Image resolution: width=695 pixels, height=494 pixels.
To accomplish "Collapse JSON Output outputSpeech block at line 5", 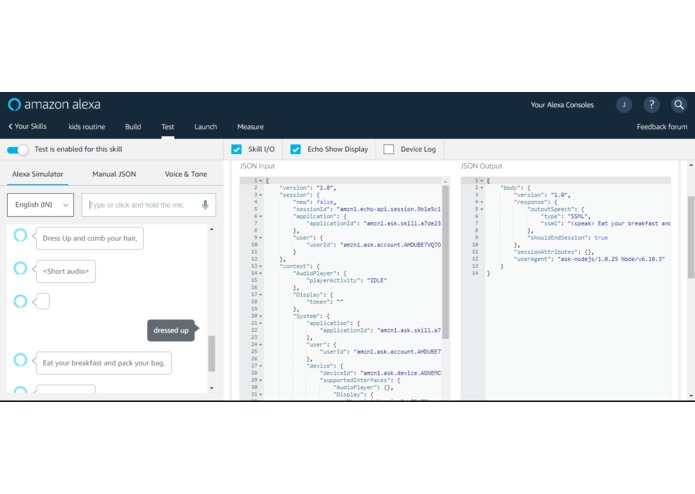I will (482, 209).
